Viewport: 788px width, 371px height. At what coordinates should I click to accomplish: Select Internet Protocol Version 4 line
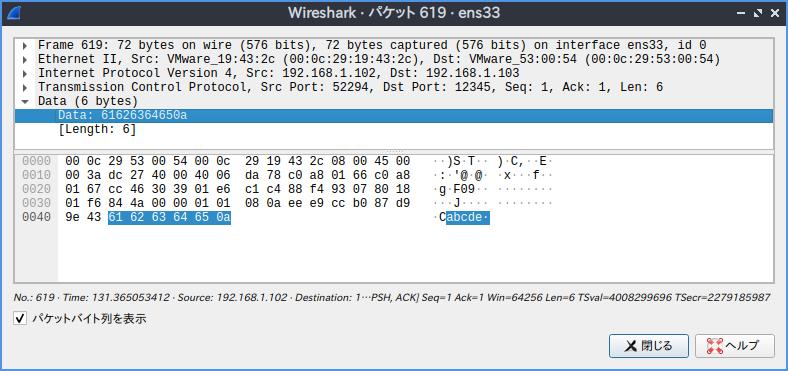click(x=393, y=73)
